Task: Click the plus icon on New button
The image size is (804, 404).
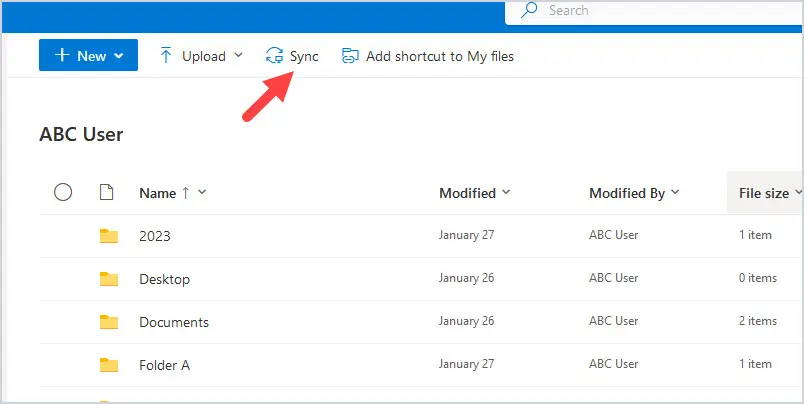Action: [62, 55]
